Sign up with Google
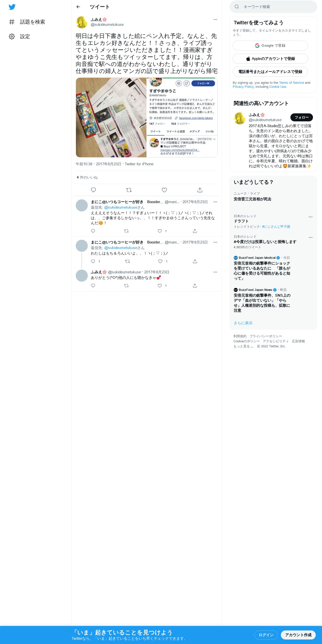This screenshot has width=322, height=644. (x=270, y=46)
